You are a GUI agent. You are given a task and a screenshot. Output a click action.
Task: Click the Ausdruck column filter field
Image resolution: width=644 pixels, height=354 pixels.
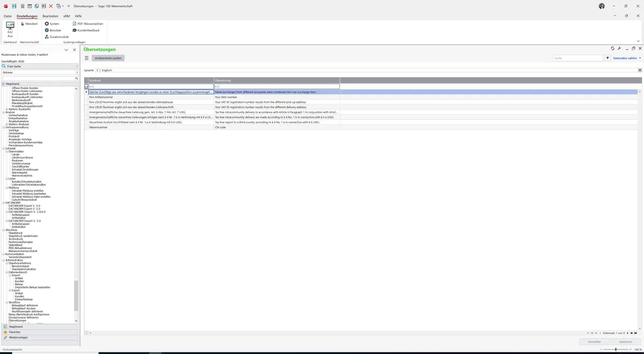[151, 86]
